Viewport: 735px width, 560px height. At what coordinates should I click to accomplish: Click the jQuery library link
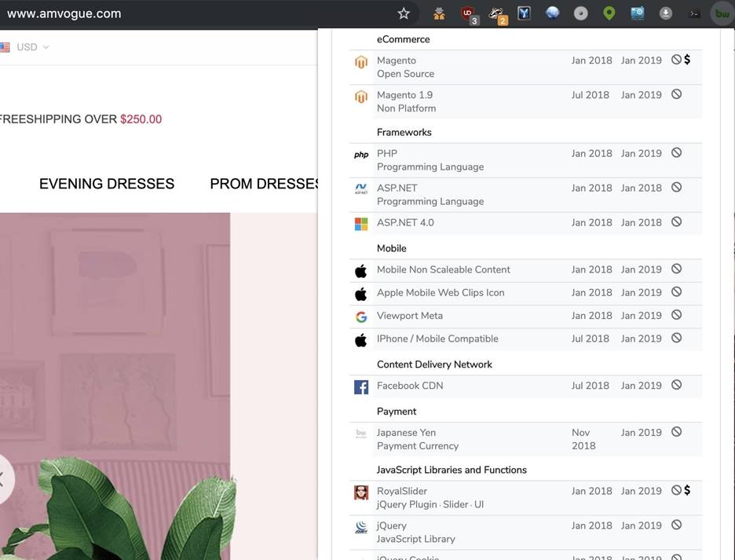(x=392, y=525)
